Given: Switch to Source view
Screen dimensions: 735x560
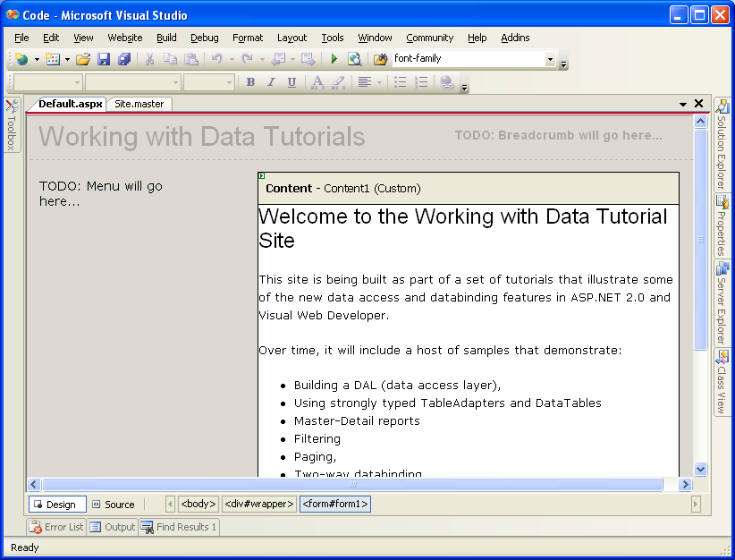Looking at the screenshot, I should (x=114, y=505).
